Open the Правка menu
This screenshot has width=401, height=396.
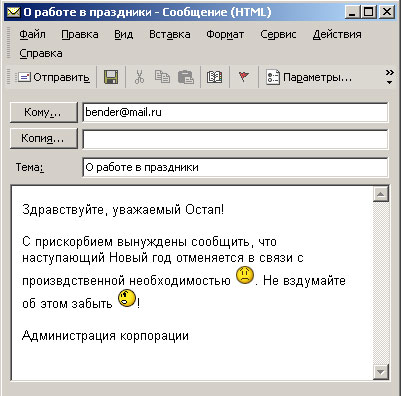[80, 34]
